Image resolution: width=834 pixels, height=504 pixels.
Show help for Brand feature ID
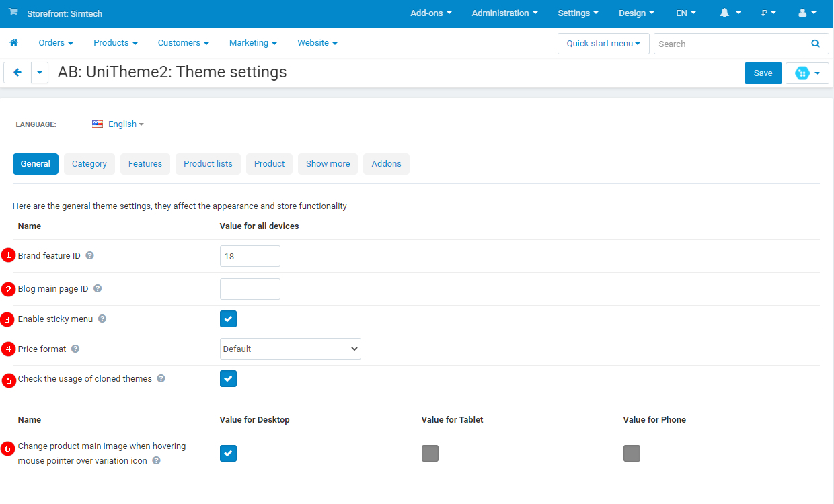[x=90, y=256]
